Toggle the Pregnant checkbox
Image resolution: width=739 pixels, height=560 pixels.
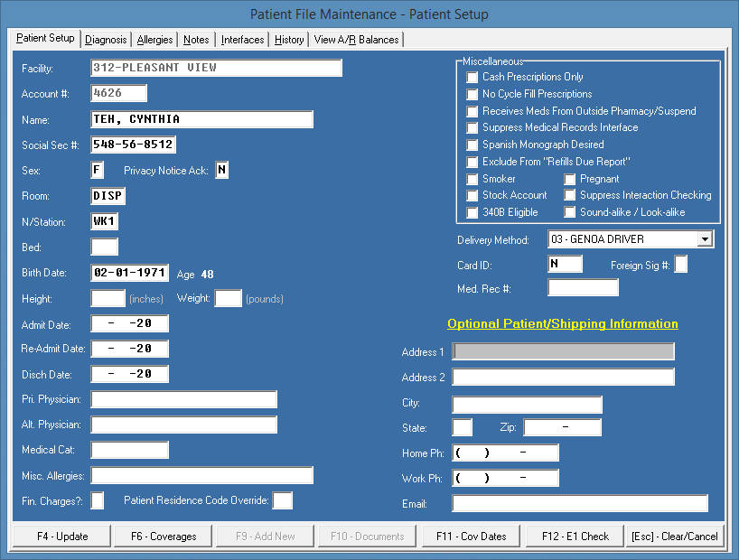[x=570, y=179]
